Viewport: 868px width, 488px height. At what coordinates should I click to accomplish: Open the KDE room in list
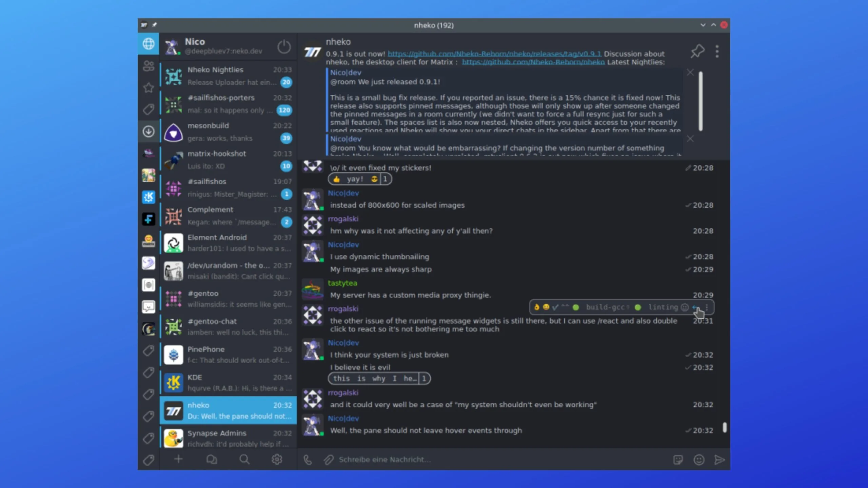tap(228, 383)
